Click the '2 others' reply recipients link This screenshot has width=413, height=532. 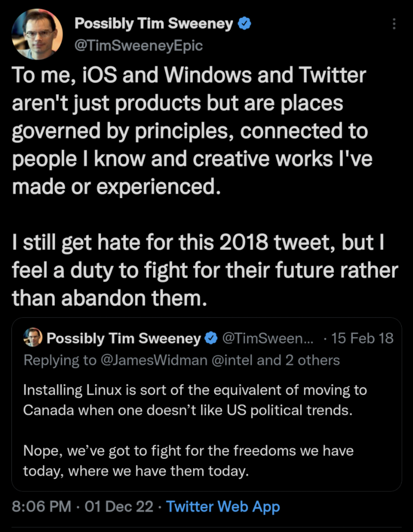312,360
